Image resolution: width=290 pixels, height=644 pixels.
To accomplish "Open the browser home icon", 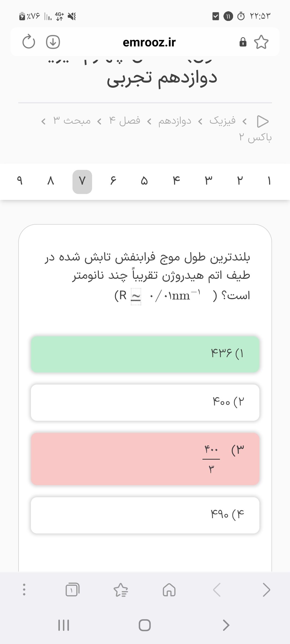I will (x=169, y=590).
